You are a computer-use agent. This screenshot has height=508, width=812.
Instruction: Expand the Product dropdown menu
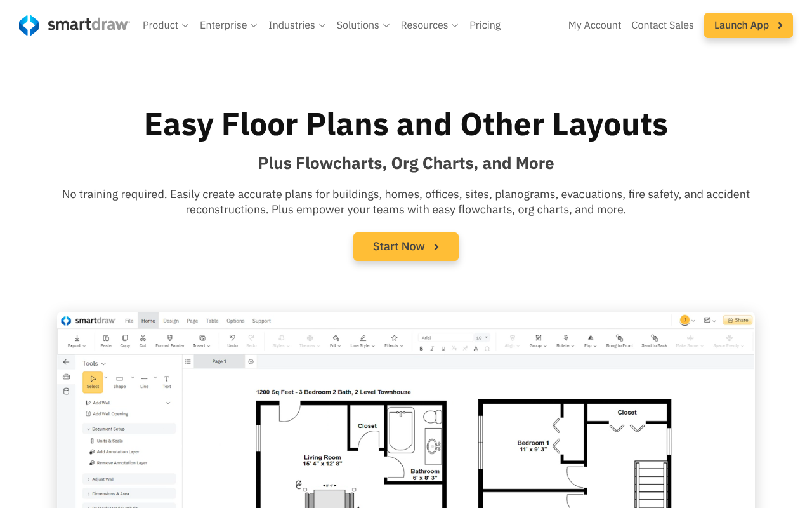pos(166,25)
